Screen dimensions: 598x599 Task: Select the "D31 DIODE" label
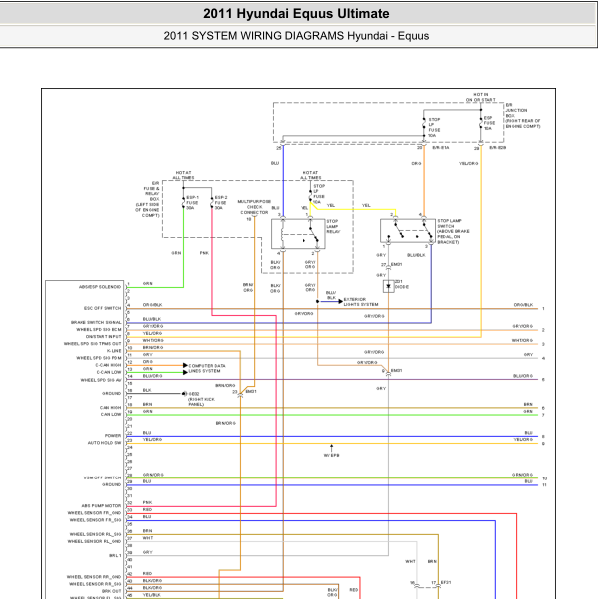pos(401,284)
